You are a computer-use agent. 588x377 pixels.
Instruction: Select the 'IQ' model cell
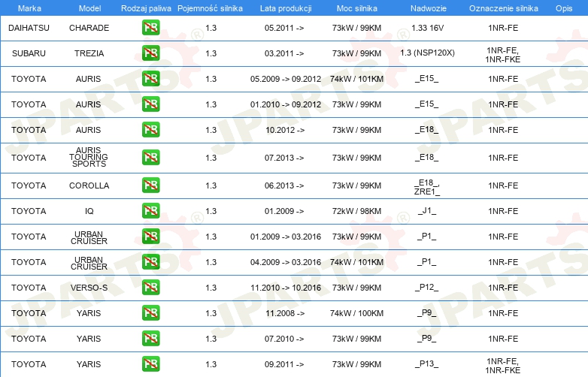coord(89,211)
